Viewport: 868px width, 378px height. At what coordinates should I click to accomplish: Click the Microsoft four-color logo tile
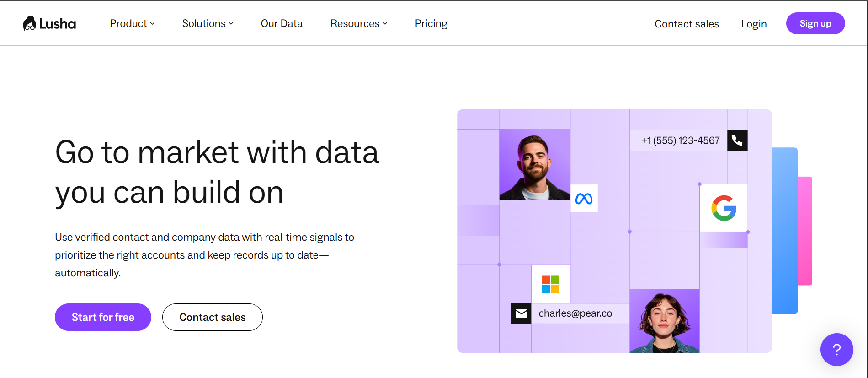tap(550, 284)
